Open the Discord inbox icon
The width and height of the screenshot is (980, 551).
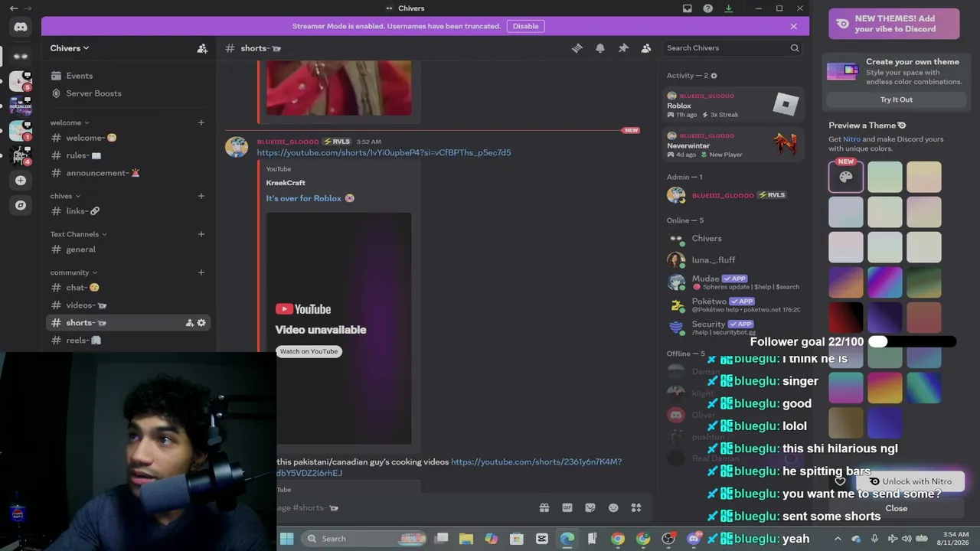[x=687, y=8]
